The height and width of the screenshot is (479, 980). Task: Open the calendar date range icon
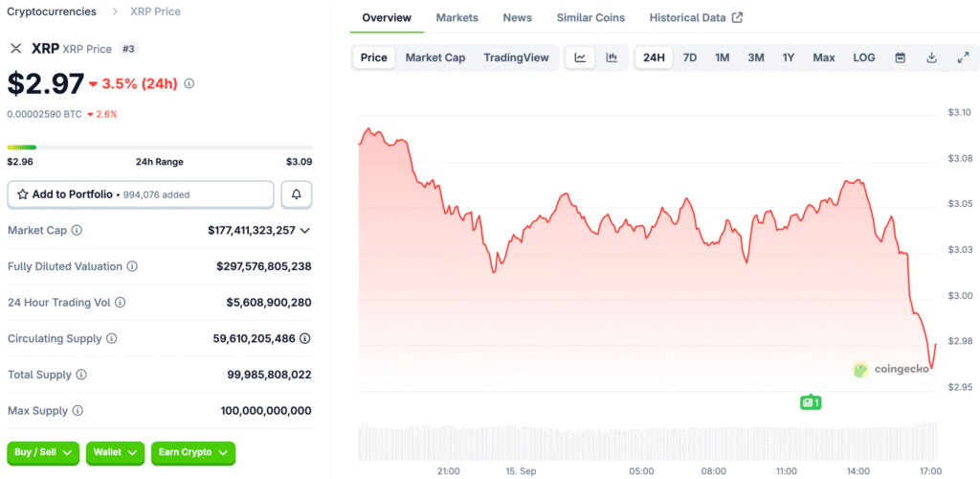pyautogui.click(x=900, y=57)
